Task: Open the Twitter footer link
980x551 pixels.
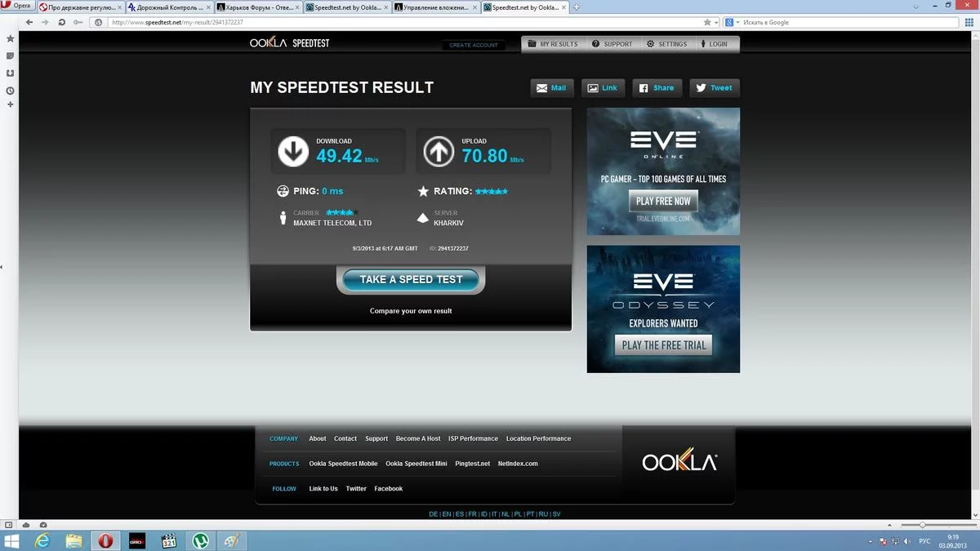Action: coord(356,489)
